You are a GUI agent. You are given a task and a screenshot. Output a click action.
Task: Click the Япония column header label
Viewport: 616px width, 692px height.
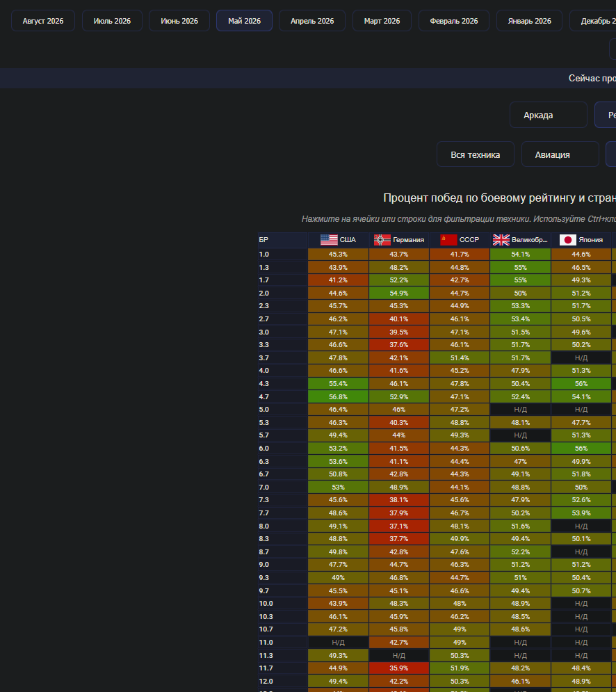(x=590, y=240)
